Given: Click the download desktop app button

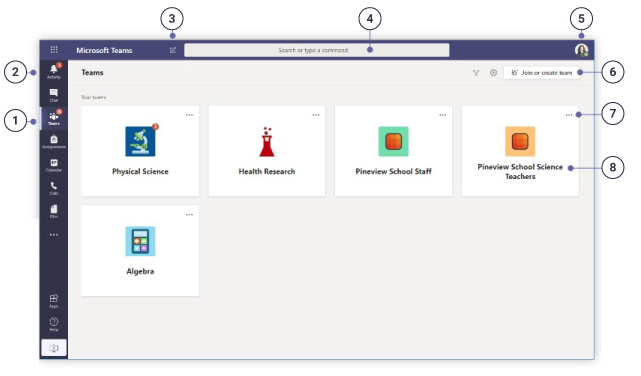Looking at the screenshot, I should (x=54, y=348).
